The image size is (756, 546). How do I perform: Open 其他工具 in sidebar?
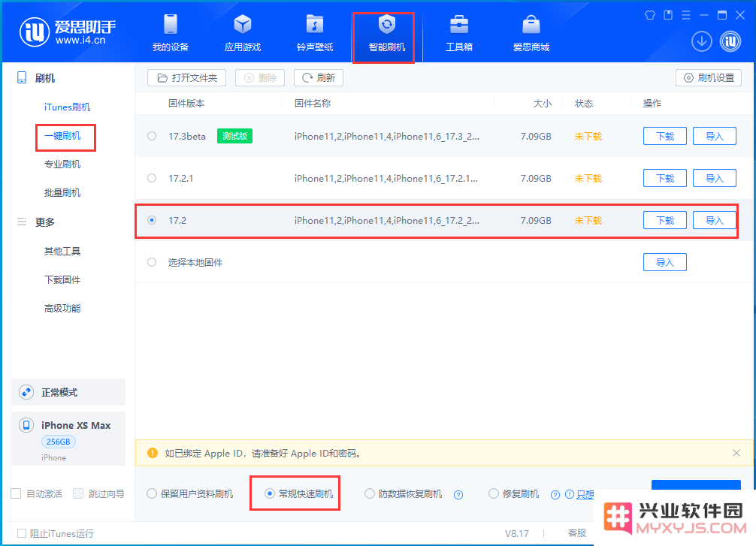(62, 251)
